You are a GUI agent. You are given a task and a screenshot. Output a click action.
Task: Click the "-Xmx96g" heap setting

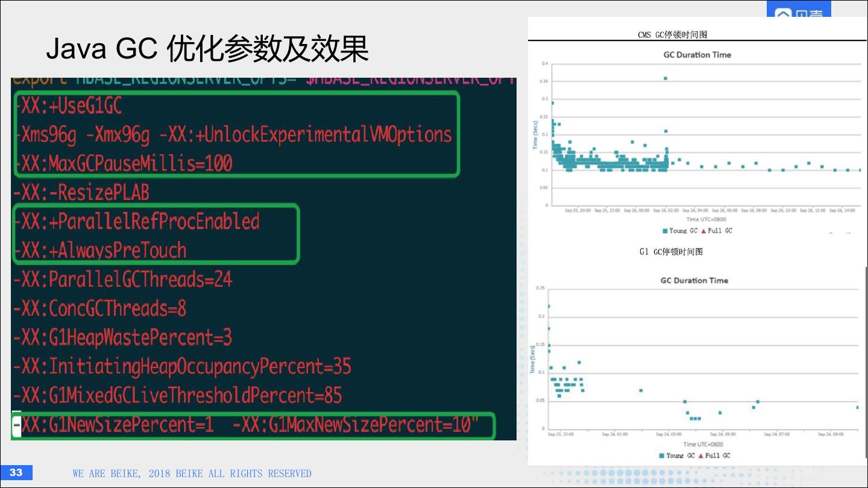[x=118, y=136]
